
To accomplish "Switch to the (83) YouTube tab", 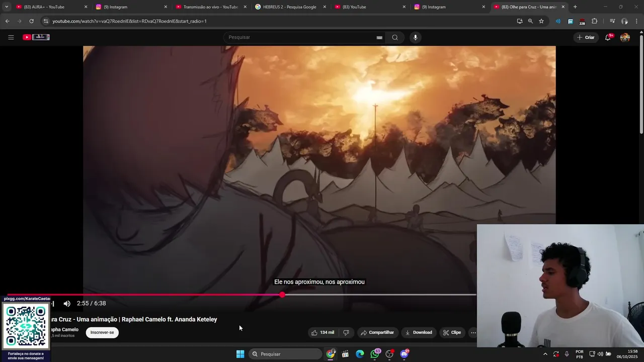I will tap(368, 7).
